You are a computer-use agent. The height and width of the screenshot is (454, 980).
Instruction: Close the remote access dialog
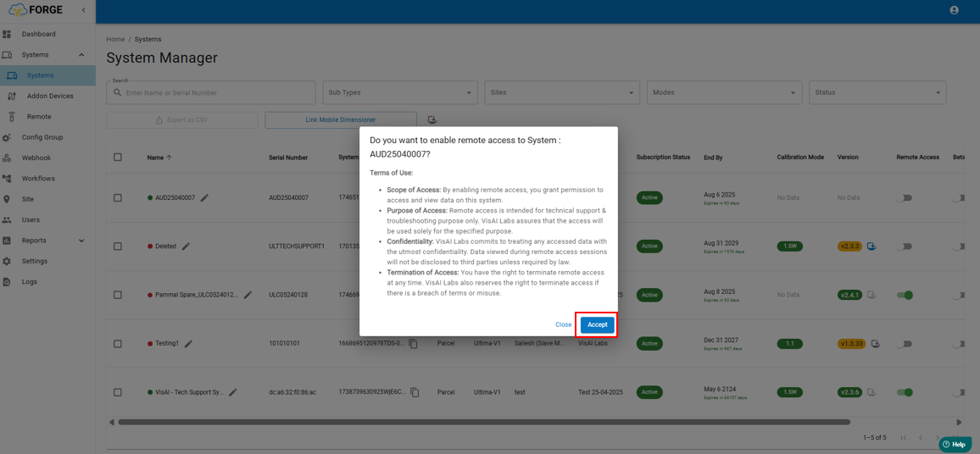[x=563, y=324]
